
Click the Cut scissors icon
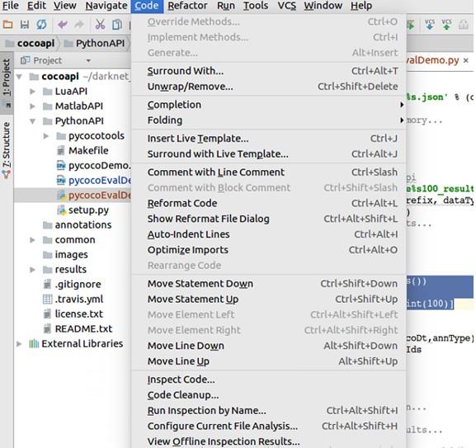point(100,24)
